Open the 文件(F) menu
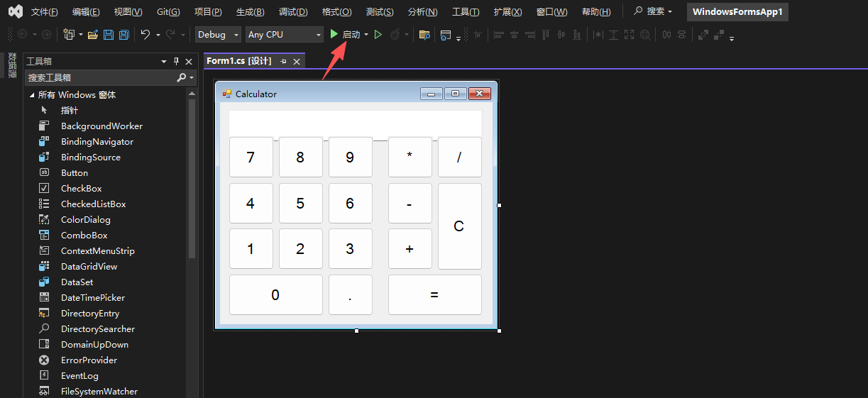Image resolution: width=868 pixels, height=398 pixels. (x=45, y=12)
